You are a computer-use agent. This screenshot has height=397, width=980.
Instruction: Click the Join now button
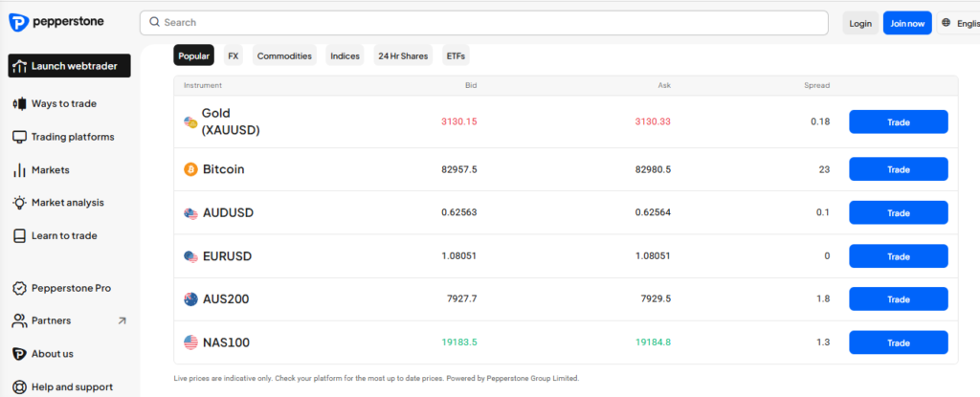click(906, 23)
